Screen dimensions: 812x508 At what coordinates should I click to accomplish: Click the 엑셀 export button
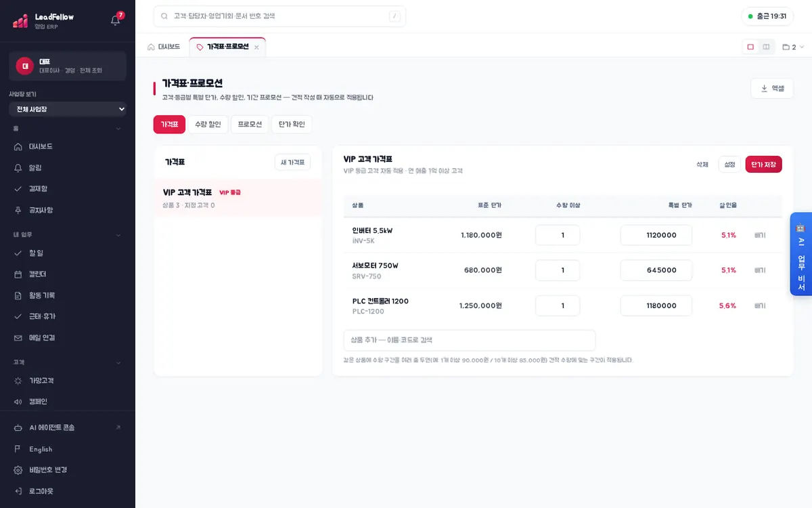point(772,88)
